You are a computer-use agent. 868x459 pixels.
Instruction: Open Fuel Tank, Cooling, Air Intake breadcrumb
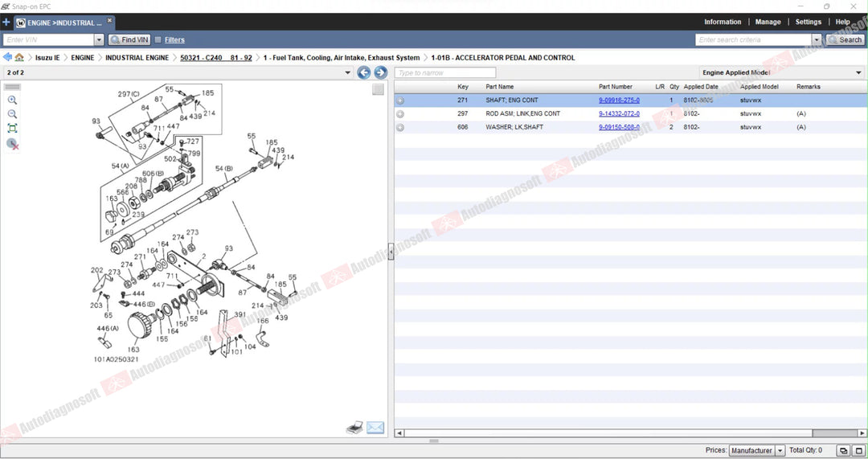[342, 58]
